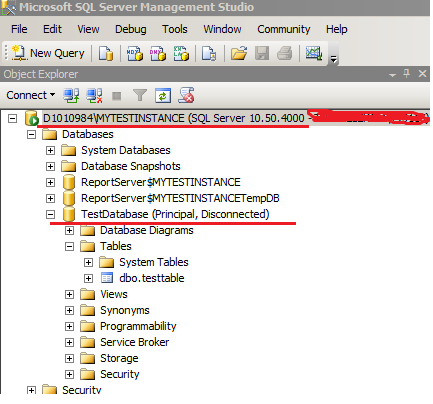
Task: Select System Tables folder label
Action: [154, 262]
